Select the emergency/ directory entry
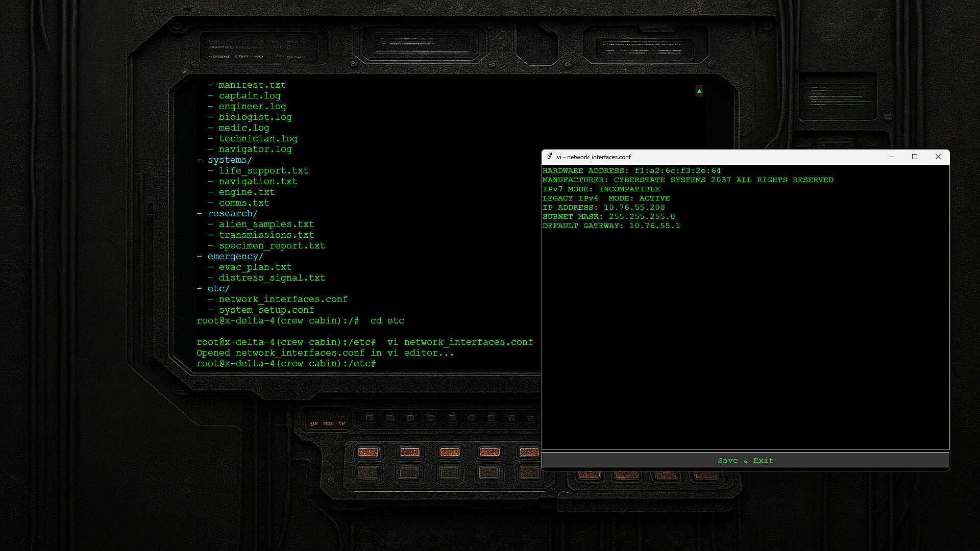This screenshot has width=980, height=551. tap(235, 257)
